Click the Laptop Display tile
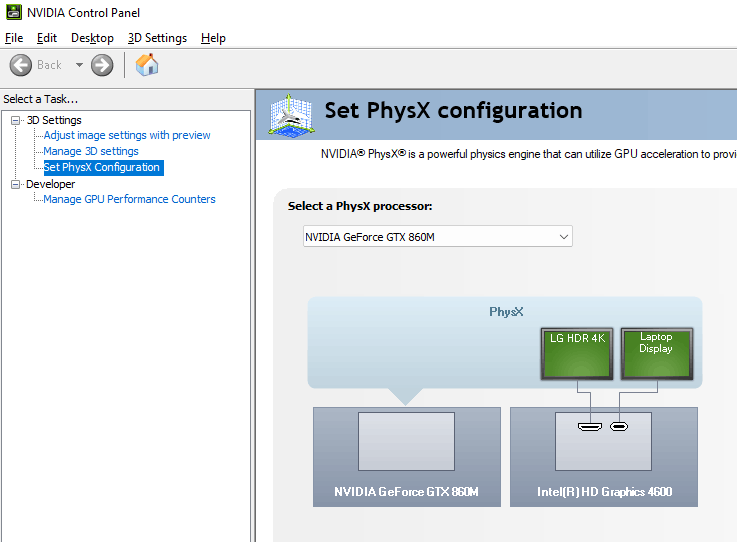737x542 pixels. pos(657,353)
